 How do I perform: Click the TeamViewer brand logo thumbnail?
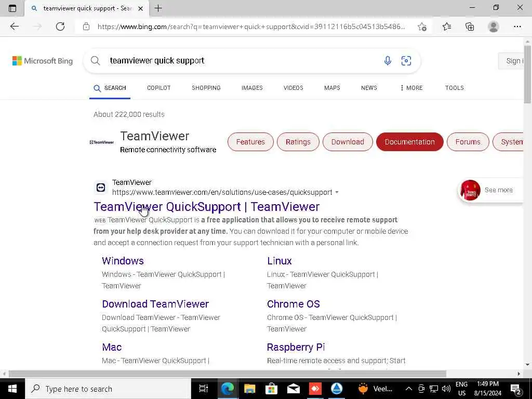point(102,142)
